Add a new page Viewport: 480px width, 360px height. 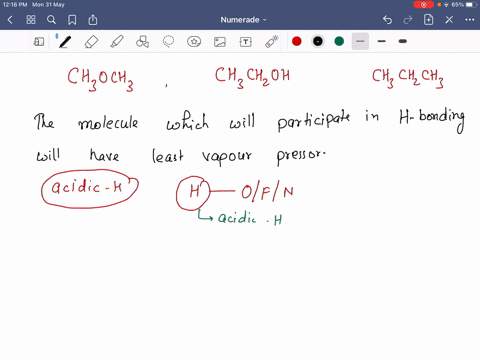tap(428, 20)
